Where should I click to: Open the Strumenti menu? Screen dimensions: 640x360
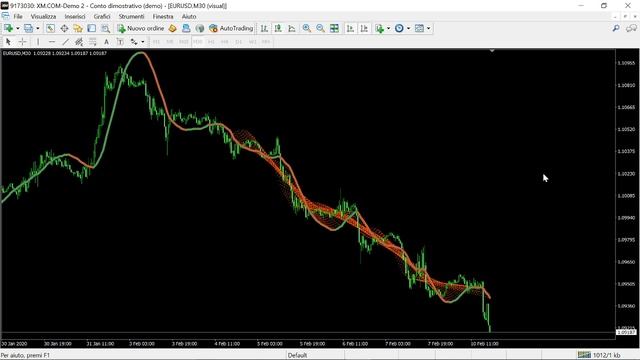click(131, 16)
